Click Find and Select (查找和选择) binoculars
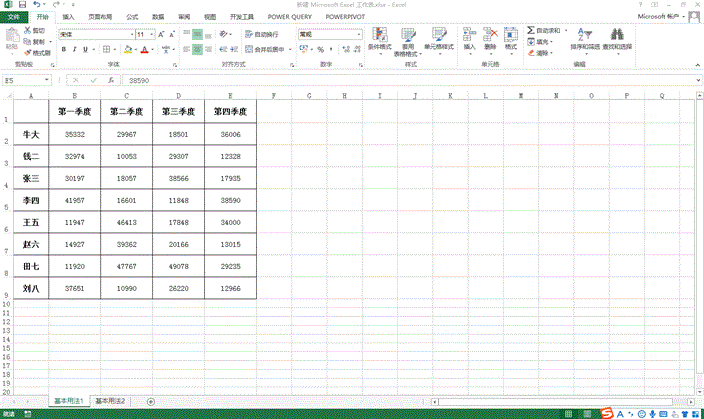Image resolution: width=704 pixels, height=419 pixels. pyautogui.click(x=618, y=39)
